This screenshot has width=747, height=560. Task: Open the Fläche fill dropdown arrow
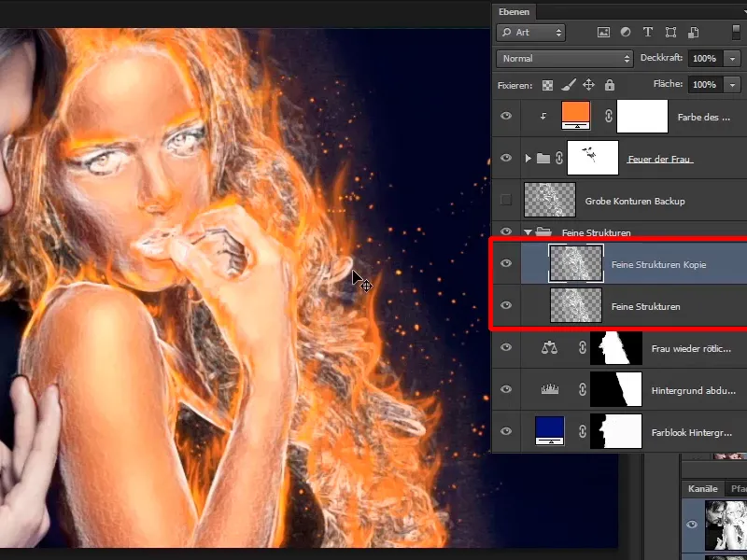pyautogui.click(x=732, y=85)
